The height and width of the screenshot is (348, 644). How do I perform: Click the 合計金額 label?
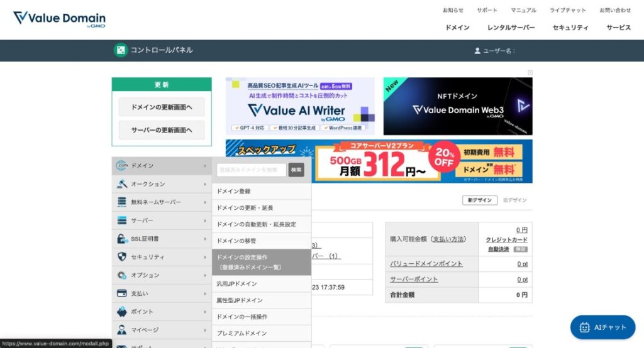pyautogui.click(x=402, y=295)
